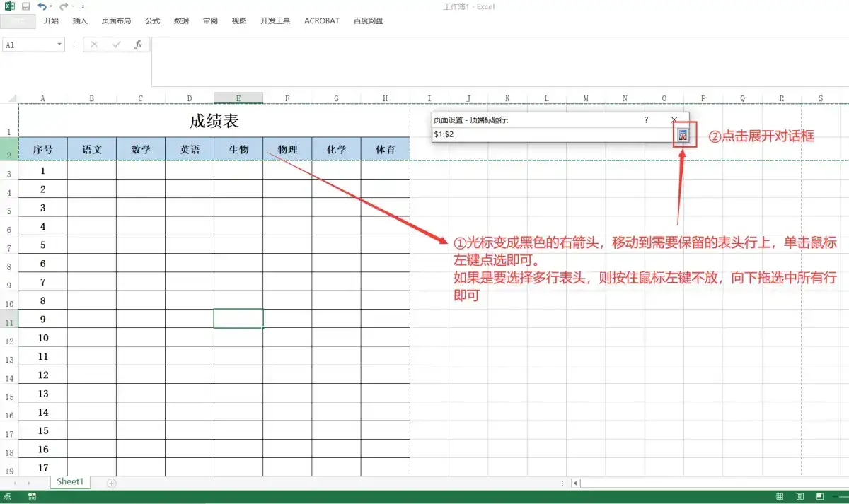
Task: Switch to the 页面布局 ribbon tab
Action: [116, 20]
